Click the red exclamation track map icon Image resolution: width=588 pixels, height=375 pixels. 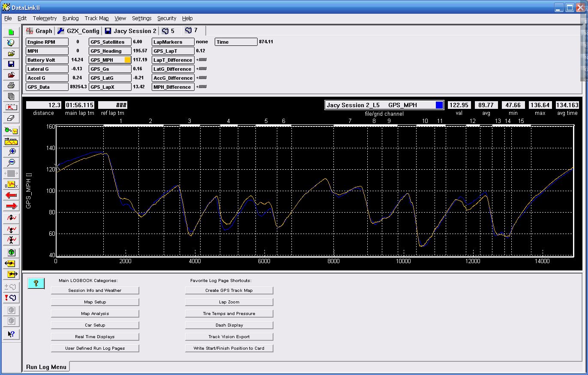pos(11,297)
